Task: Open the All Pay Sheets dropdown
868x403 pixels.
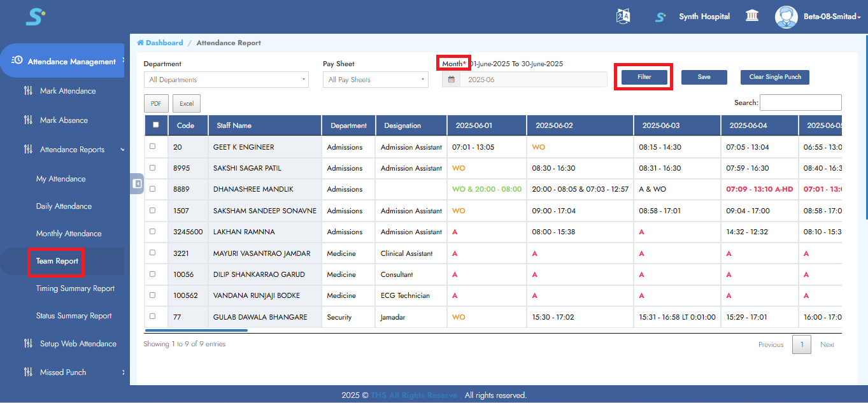Action: click(x=375, y=80)
